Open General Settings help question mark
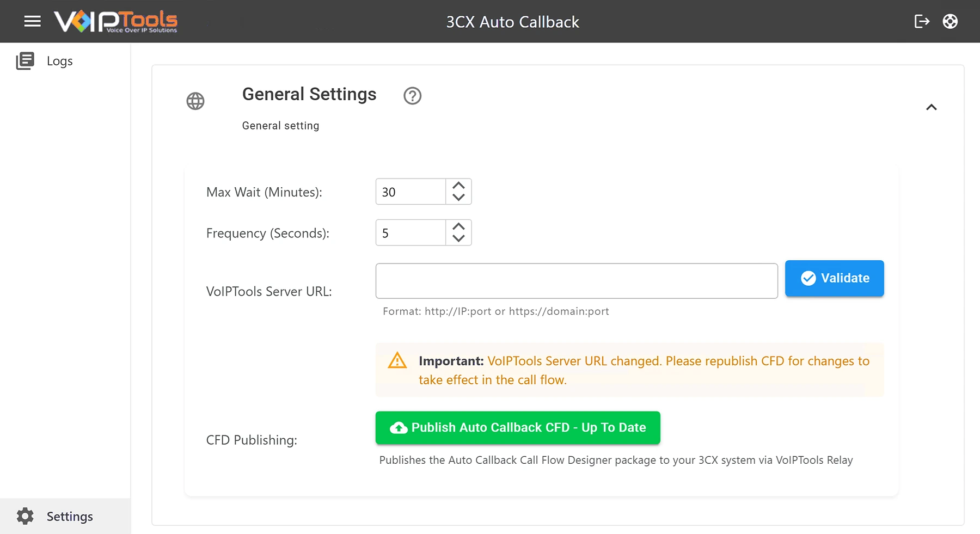This screenshot has width=980, height=534. (x=412, y=96)
